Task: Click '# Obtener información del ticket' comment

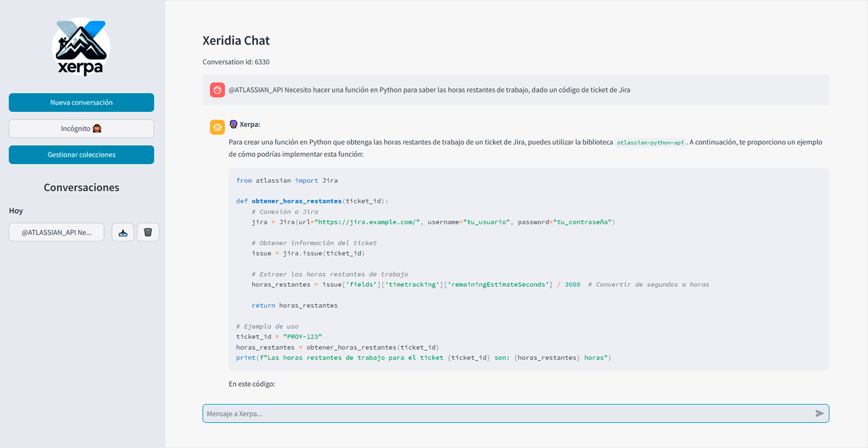Action: (314, 243)
